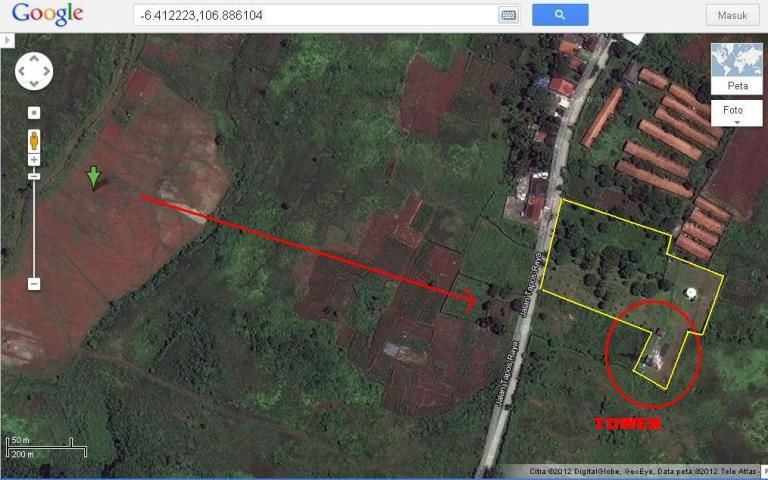Focus the coordinates search field
This screenshot has height=480, width=768.
click(315, 15)
